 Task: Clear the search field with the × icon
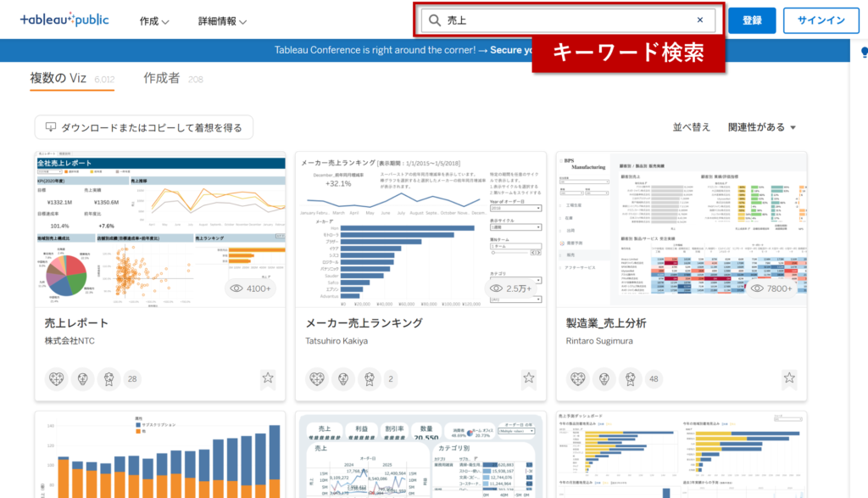pos(700,20)
